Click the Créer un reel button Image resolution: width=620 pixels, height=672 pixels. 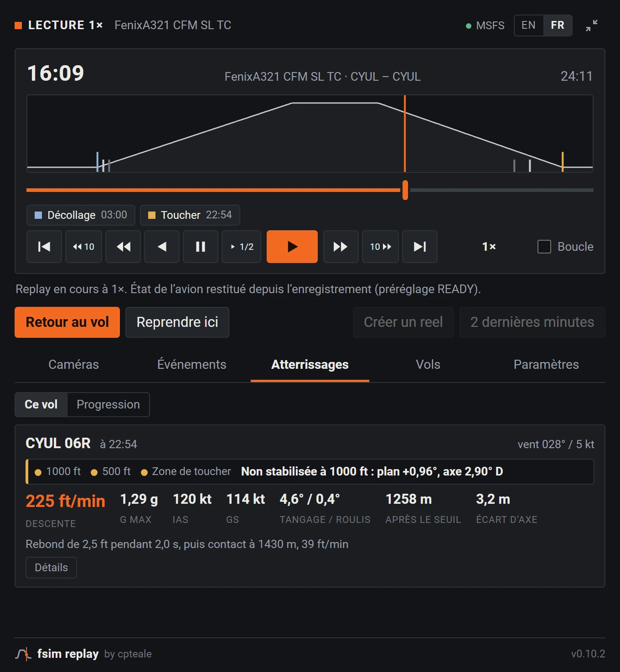point(403,322)
